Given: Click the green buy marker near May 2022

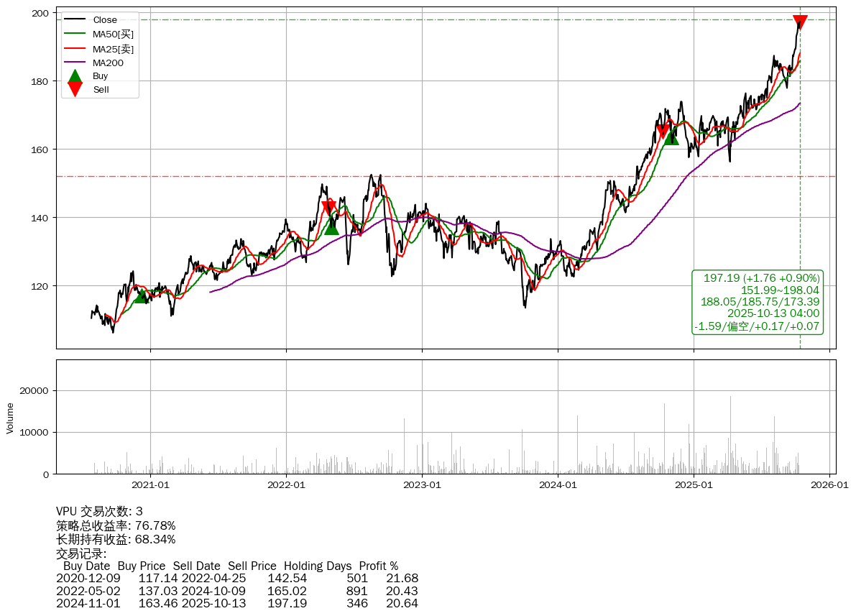Looking at the screenshot, I should coord(331,227).
